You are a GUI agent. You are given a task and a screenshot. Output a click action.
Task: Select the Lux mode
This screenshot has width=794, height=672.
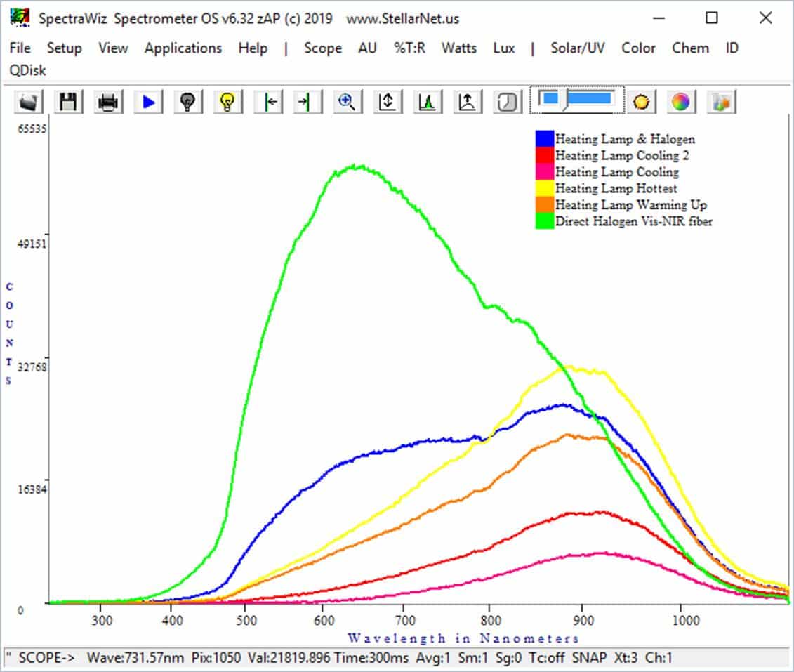pos(504,48)
